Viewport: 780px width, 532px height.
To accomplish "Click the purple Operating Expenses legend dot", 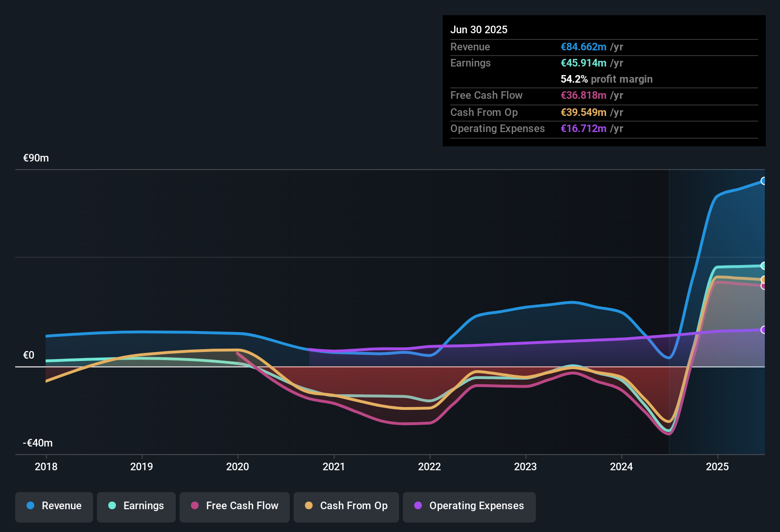I will click(418, 506).
